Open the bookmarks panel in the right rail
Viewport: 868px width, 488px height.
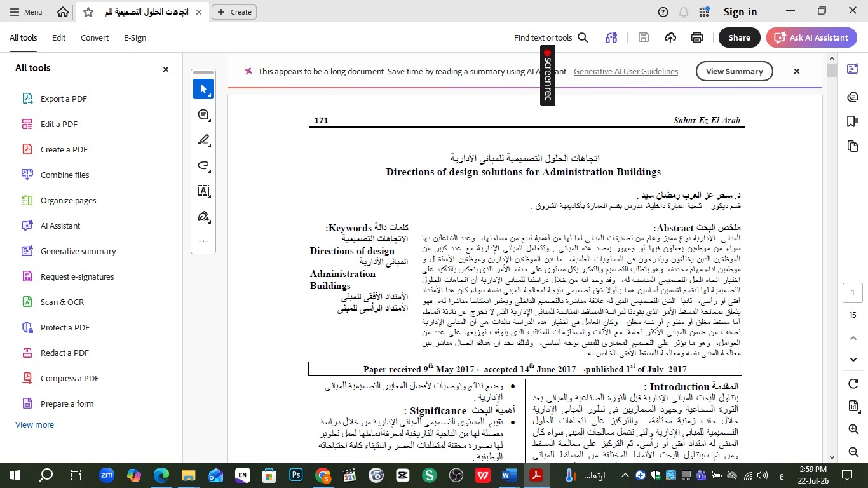tap(853, 121)
